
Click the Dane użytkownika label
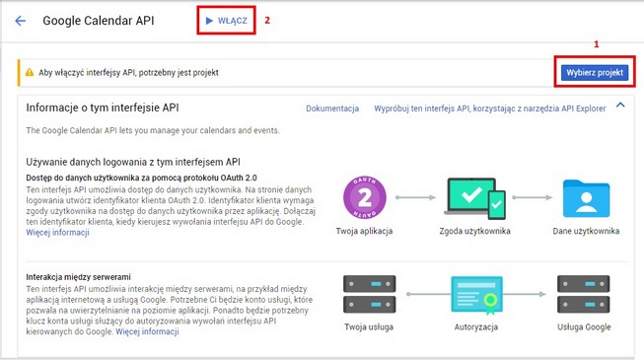[x=586, y=231]
